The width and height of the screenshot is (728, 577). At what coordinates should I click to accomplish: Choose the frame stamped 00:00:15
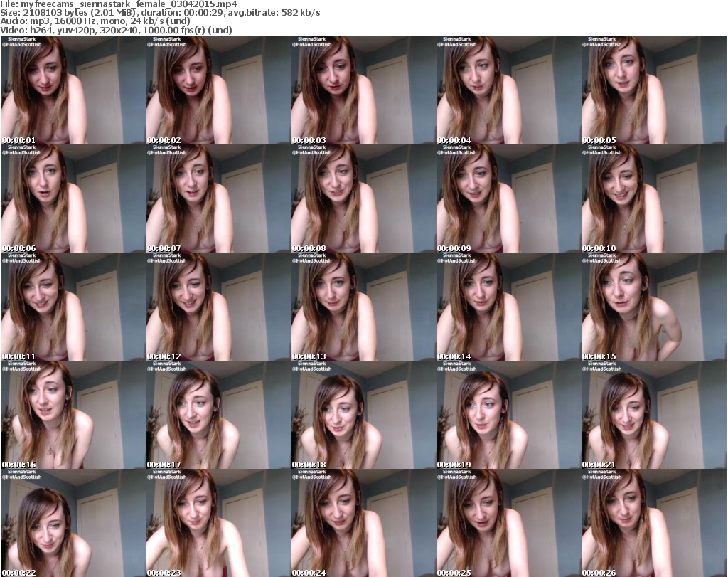654,307
